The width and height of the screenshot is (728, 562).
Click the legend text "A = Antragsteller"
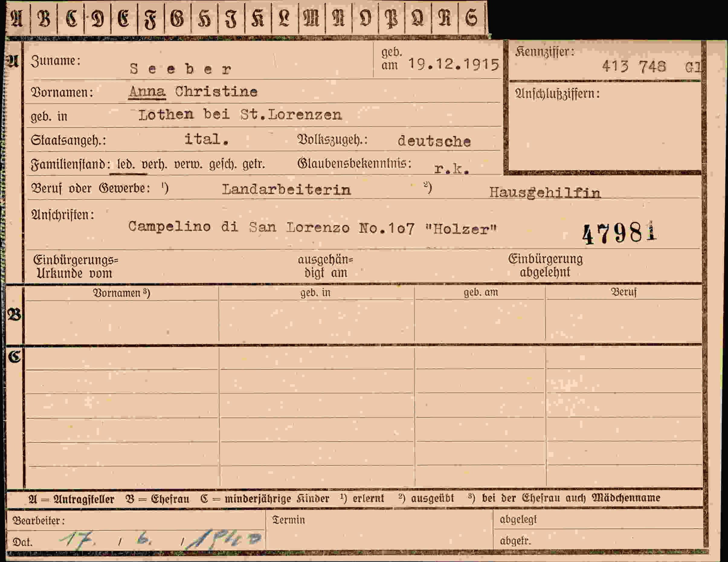coord(71,499)
